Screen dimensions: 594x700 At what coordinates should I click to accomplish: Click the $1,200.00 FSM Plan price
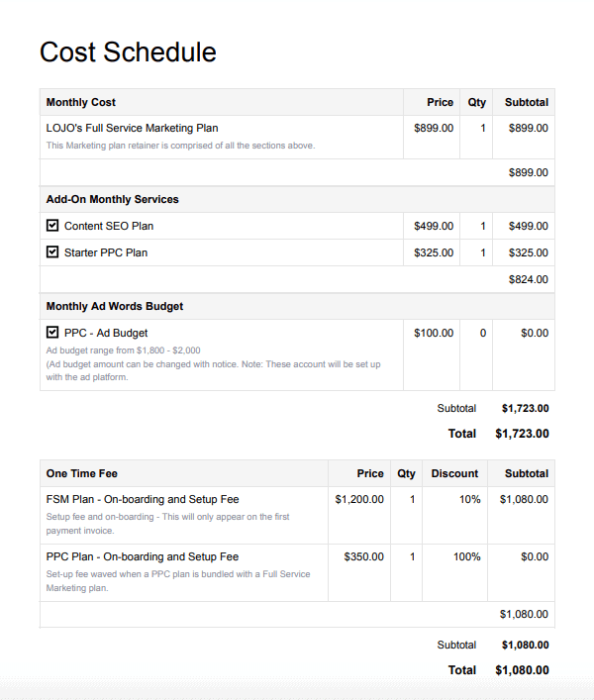point(359,499)
